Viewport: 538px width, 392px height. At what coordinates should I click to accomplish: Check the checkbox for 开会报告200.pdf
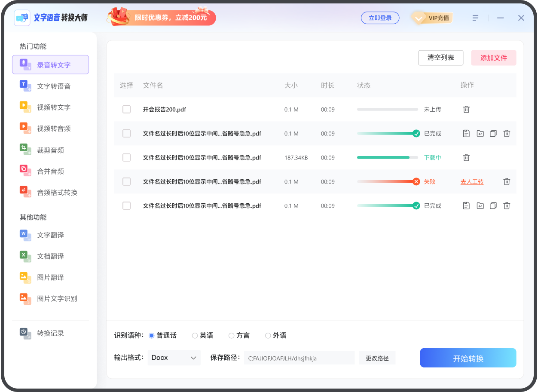pyautogui.click(x=126, y=109)
